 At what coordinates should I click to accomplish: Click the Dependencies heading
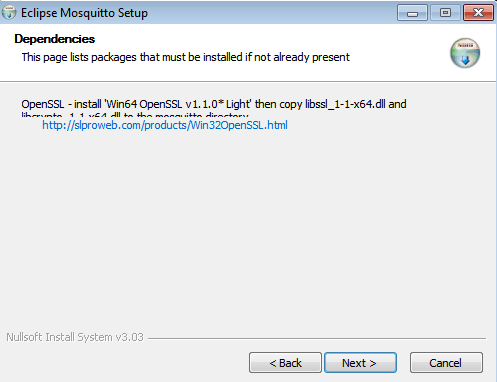click(55, 39)
